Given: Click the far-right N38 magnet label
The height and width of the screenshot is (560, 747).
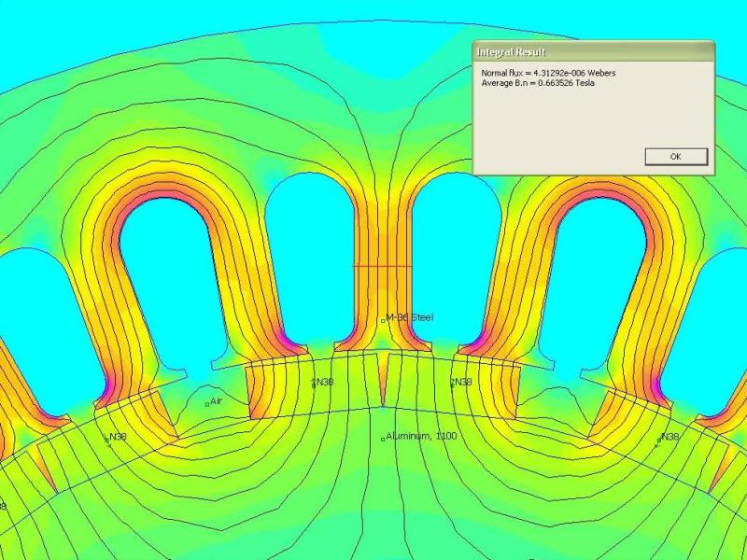Looking at the screenshot, I should click(x=659, y=438).
